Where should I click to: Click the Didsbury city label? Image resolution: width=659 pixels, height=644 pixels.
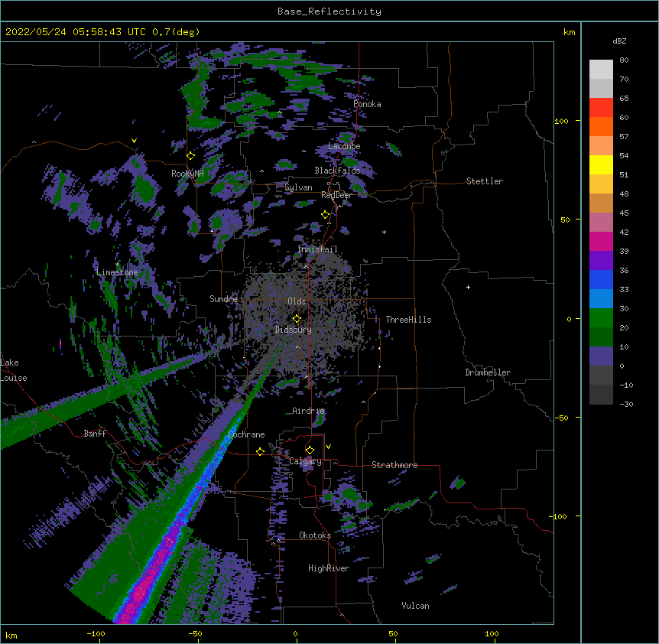click(294, 330)
